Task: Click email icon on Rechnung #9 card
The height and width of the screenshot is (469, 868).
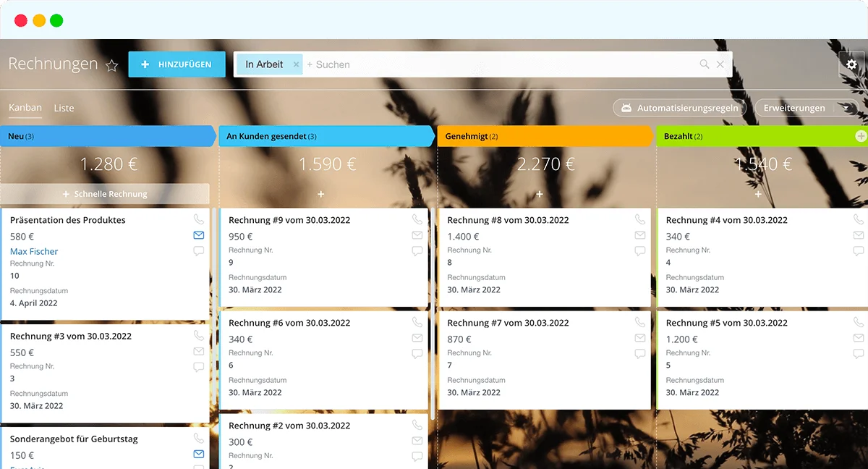Action: point(417,235)
